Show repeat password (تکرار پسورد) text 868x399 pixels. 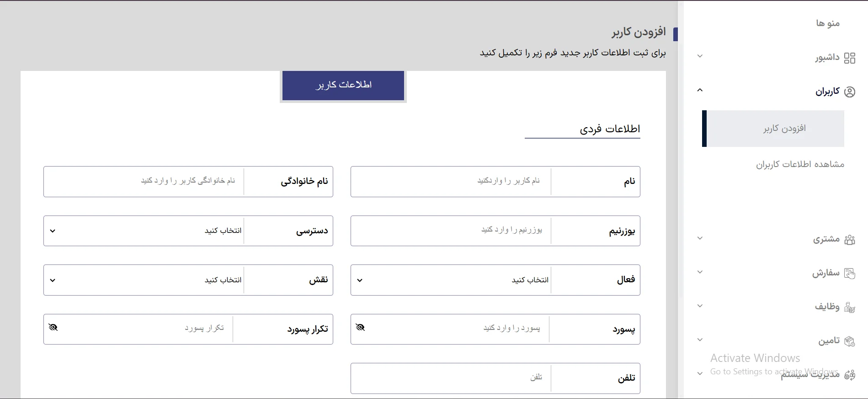53,327
